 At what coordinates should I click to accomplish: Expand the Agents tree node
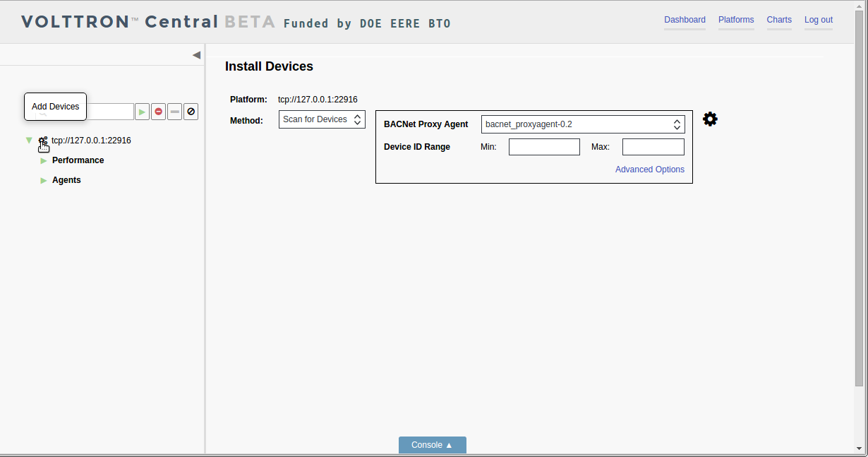tap(44, 181)
